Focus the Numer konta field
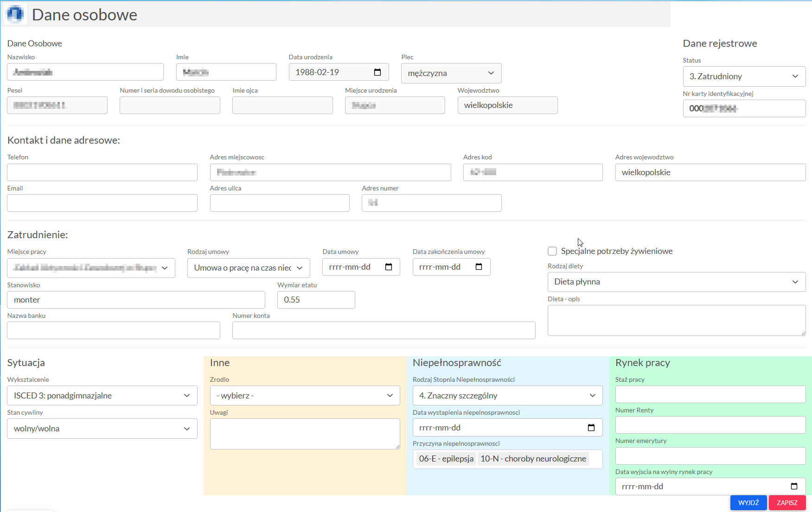812x512 pixels. click(384, 330)
